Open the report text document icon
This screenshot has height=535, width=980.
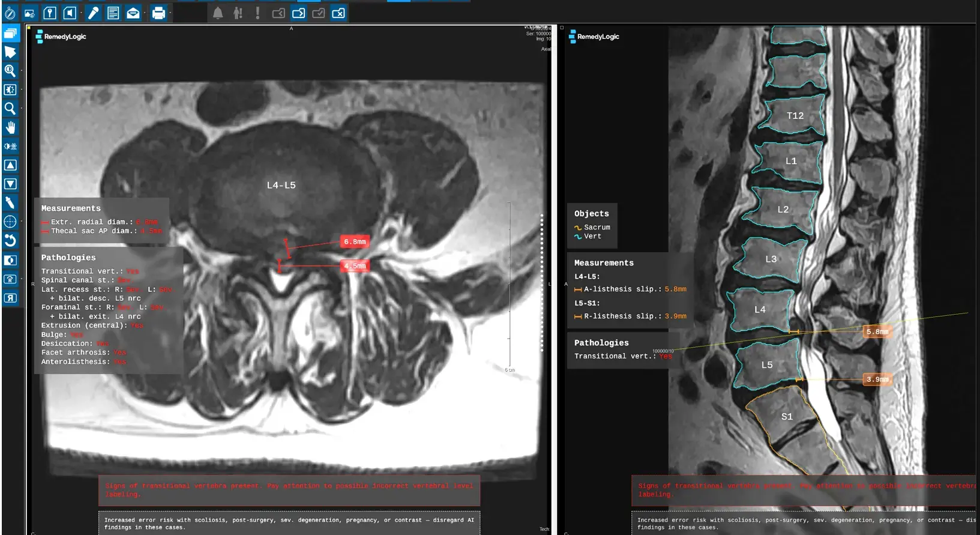tap(113, 13)
